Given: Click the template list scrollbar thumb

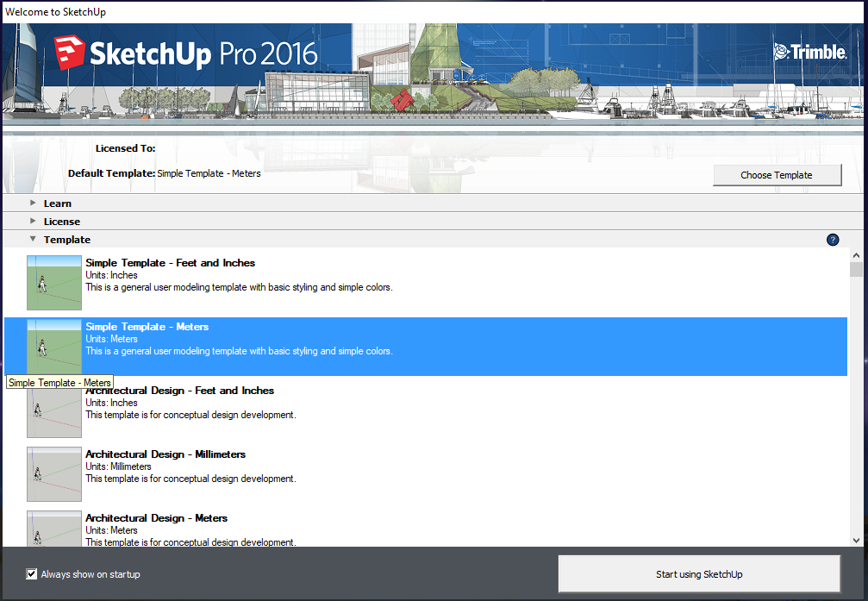Looking at the screenshot, I should (856, 269).
